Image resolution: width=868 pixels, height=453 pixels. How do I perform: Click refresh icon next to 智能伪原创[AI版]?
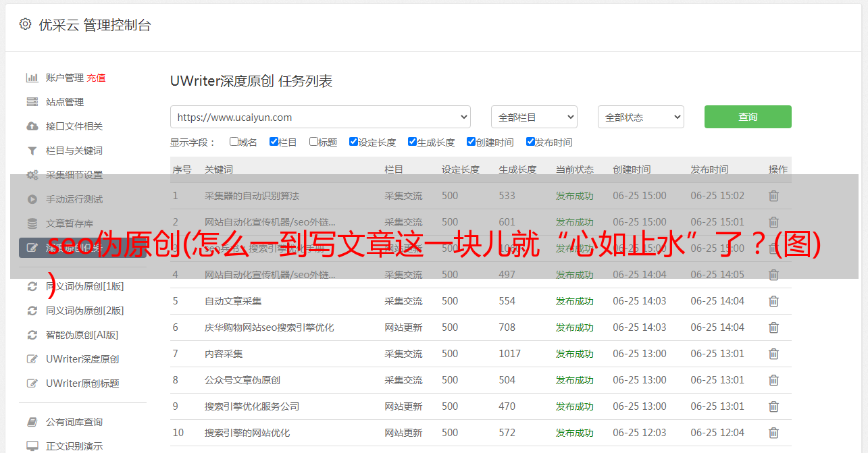[32, 335]
